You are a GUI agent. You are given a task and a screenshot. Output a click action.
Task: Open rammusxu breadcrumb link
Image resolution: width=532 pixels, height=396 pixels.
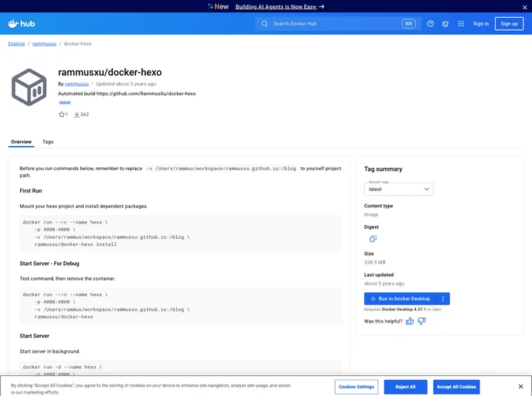click(x=44, y=44)
